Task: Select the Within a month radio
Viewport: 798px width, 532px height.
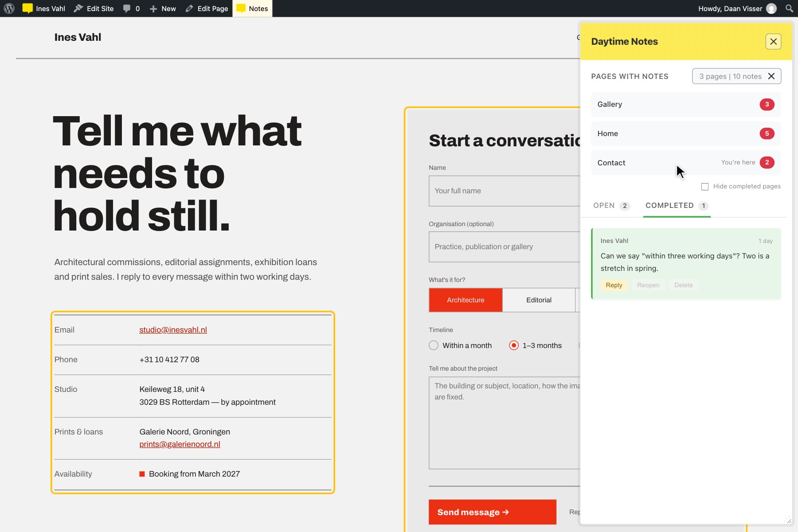Action: (x=434, y=345)
